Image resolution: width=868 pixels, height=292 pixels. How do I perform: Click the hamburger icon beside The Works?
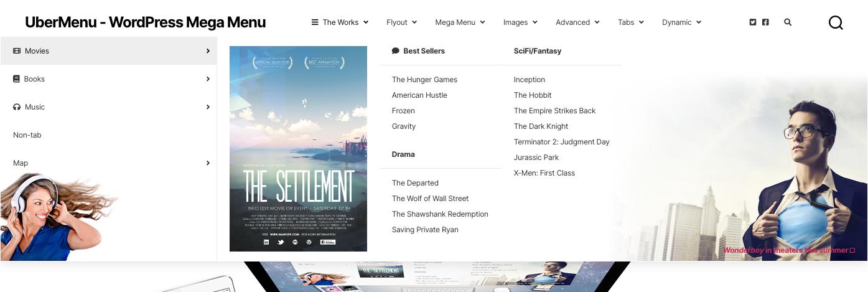(x=315, y=22)
